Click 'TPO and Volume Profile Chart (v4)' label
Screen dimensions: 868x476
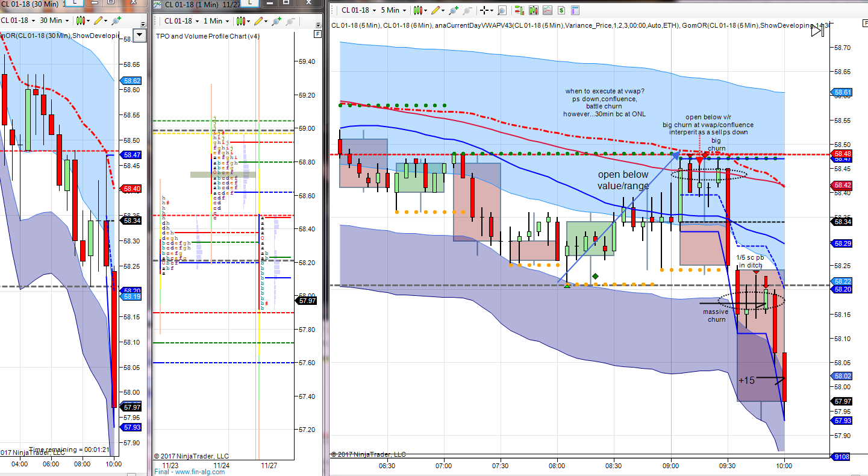pyautogui.click(x=208, y=36)
